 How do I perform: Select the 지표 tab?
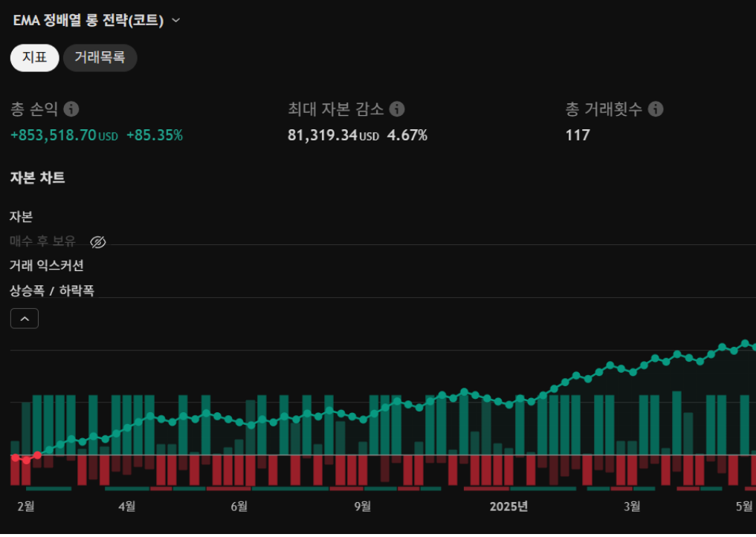pyautogui.click(x=34, y=57)
